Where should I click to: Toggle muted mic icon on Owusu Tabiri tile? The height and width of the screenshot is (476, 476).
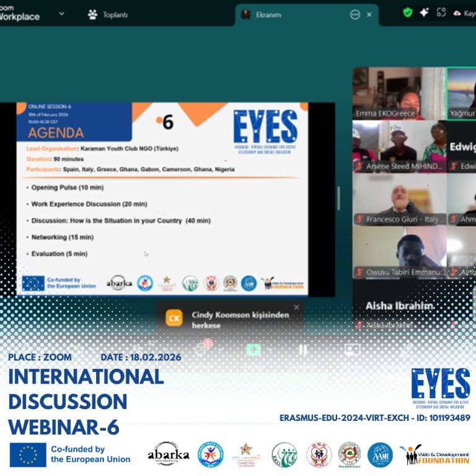[x=360, y=271]
